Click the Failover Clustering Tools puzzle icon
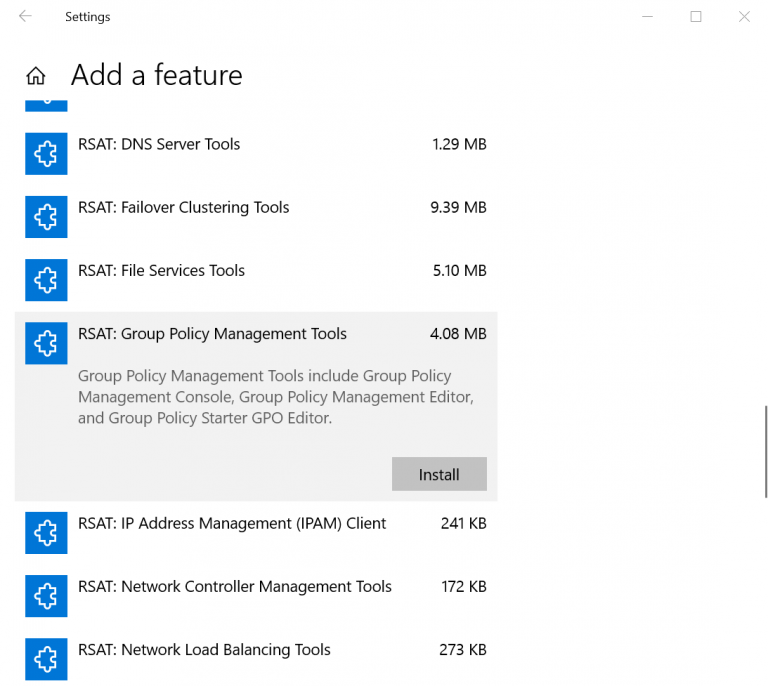Image resolution: width=768 pixels, height=686 pixels. (x=46, y=217)
